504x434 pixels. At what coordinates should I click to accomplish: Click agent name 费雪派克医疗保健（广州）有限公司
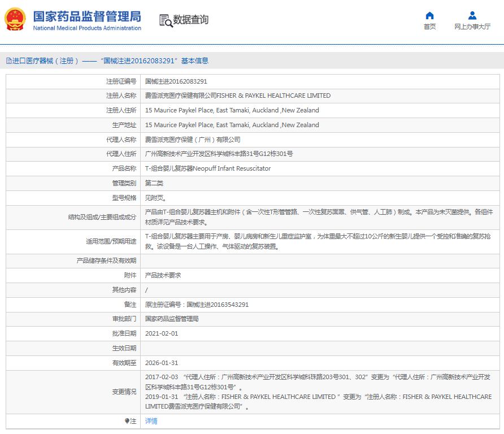(193, 140)
